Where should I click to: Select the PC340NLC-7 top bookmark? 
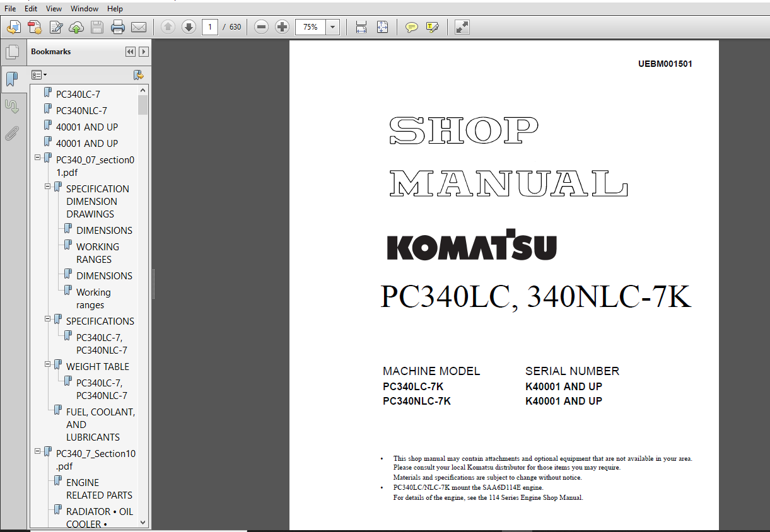(81, 110)
